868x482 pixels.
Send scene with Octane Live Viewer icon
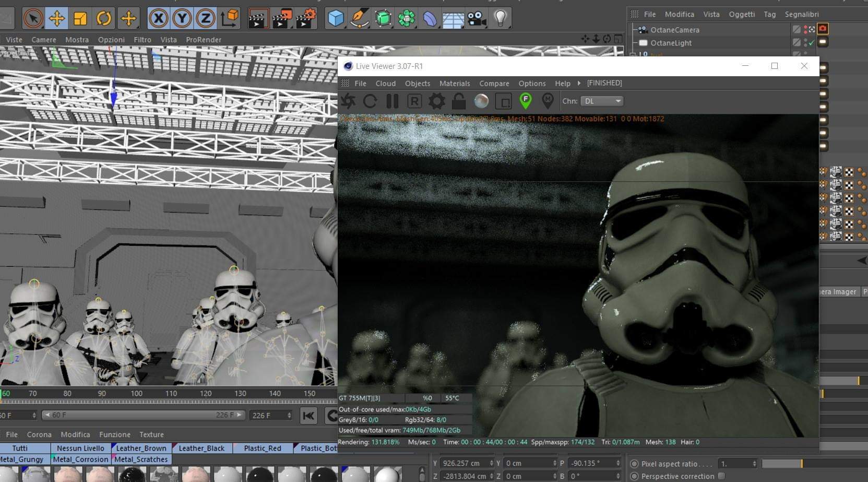[x=349, y=101]
